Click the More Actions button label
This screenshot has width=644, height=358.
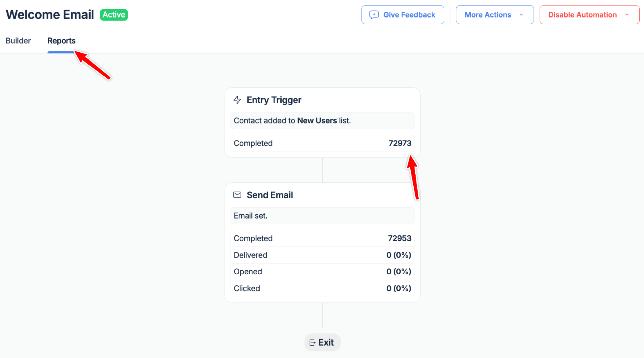488,15
